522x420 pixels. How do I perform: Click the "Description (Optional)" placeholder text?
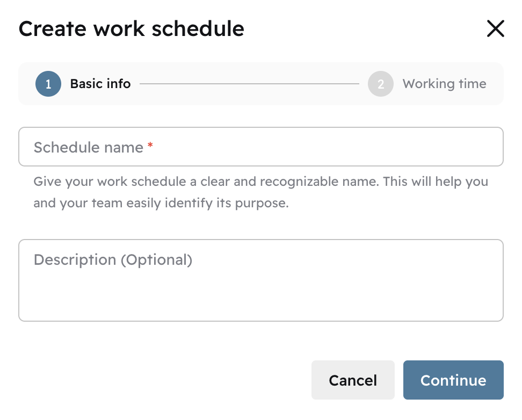point(113,260)
